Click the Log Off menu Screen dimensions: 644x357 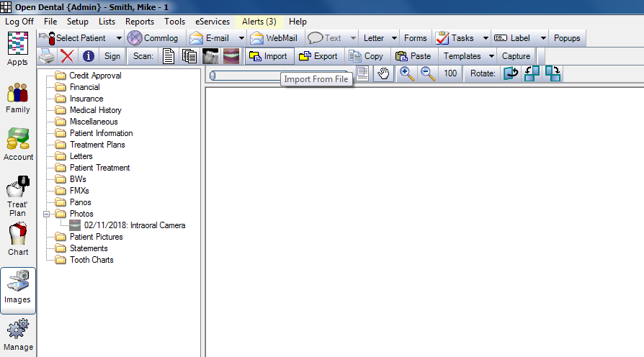(19, 22)
